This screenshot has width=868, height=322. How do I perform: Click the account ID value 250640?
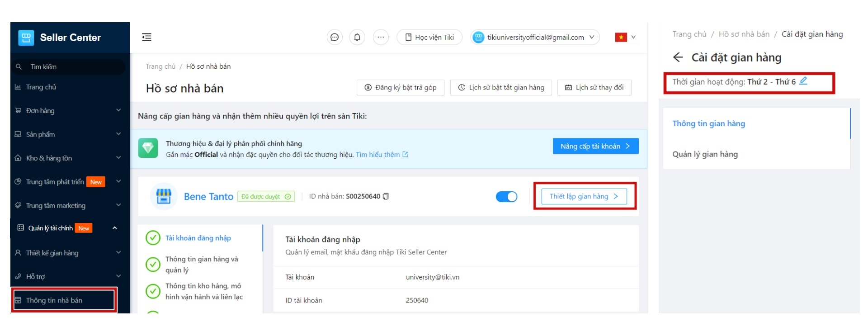pos(417,300)
